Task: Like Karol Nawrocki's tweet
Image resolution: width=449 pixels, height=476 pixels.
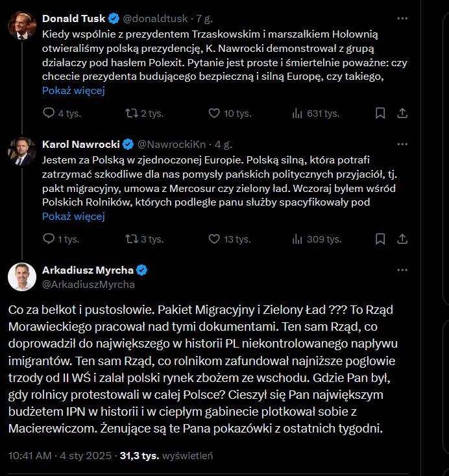Action: (x=214, y=239)
